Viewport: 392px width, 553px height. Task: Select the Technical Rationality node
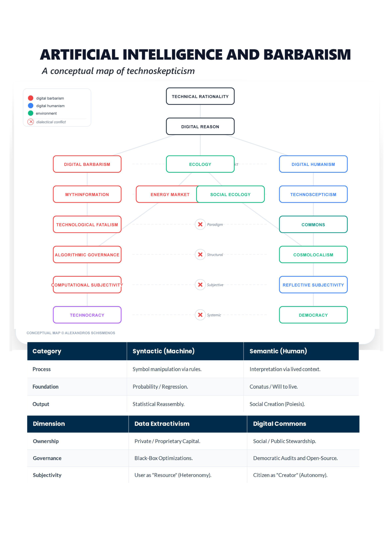[x=200, y=96]
